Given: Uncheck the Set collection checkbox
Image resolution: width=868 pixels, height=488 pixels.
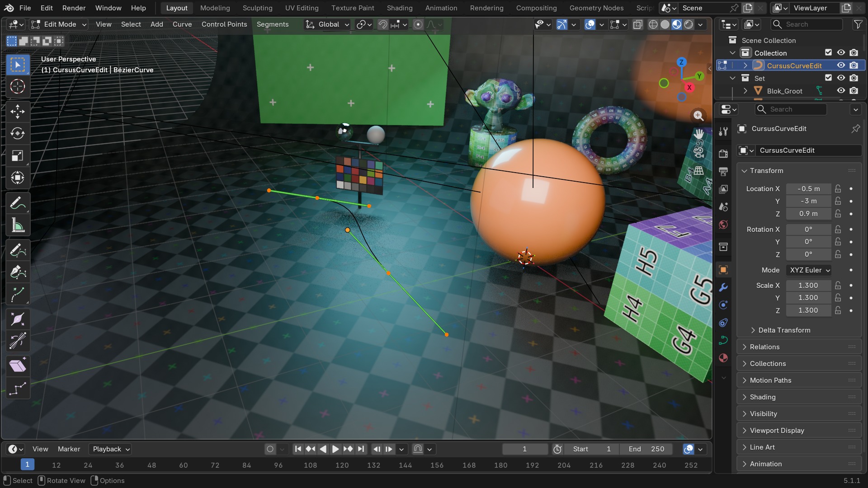Looking at the screenshot, I should tap(828, 78).
